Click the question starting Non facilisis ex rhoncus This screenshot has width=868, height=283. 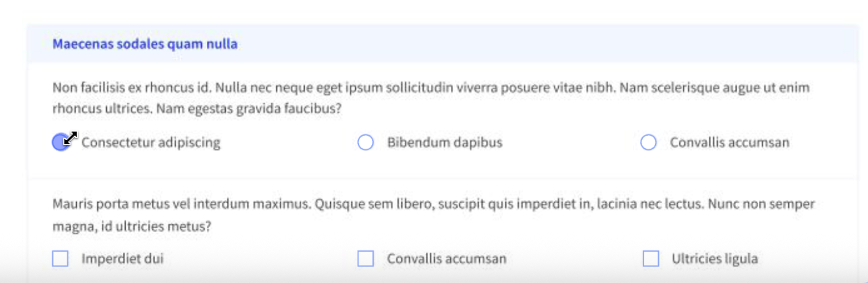[431, 98]
